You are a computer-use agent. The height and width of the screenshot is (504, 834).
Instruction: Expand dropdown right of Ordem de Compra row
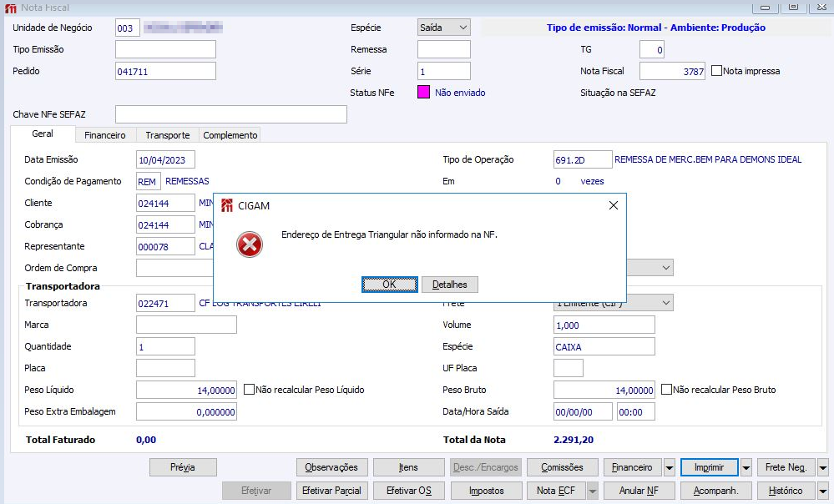(665, 267)
